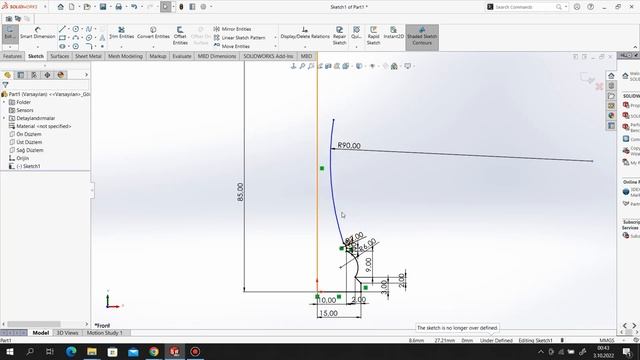Open the DimXpertManager tab
The height and width of the screenshot is (360, 640).
47,75
